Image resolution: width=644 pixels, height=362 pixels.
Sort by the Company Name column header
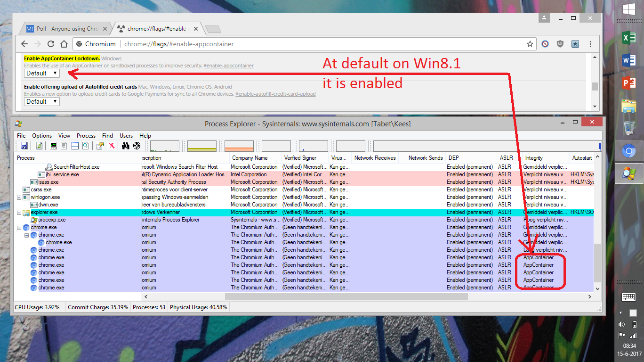tap(255, 158)
